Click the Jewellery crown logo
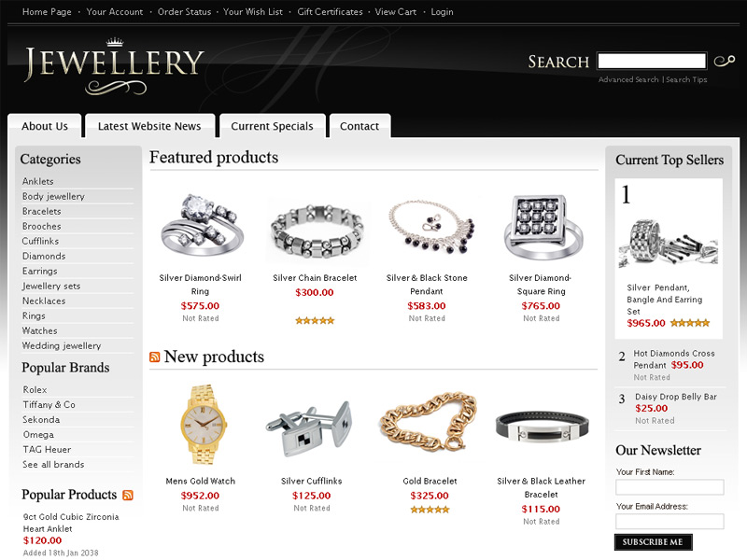The width and height of the screenshot is (747, 560). (x=114, y=66)
